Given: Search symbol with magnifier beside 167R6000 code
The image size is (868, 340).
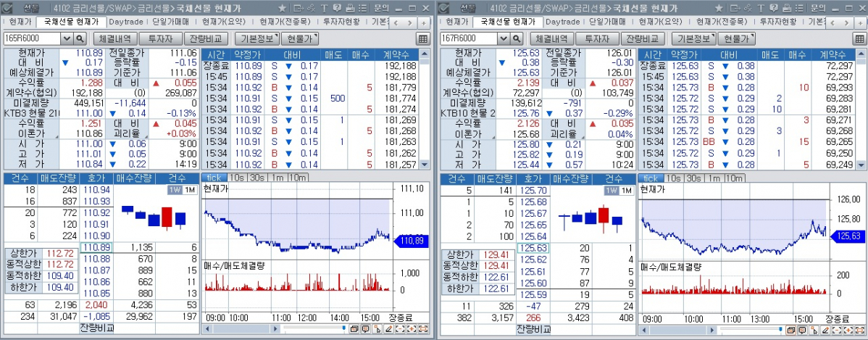Looking at the screenshot, I should tap(517, 38).
